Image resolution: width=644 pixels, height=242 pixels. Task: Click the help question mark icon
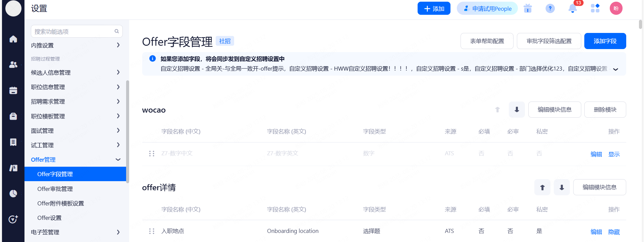[550, 9]
